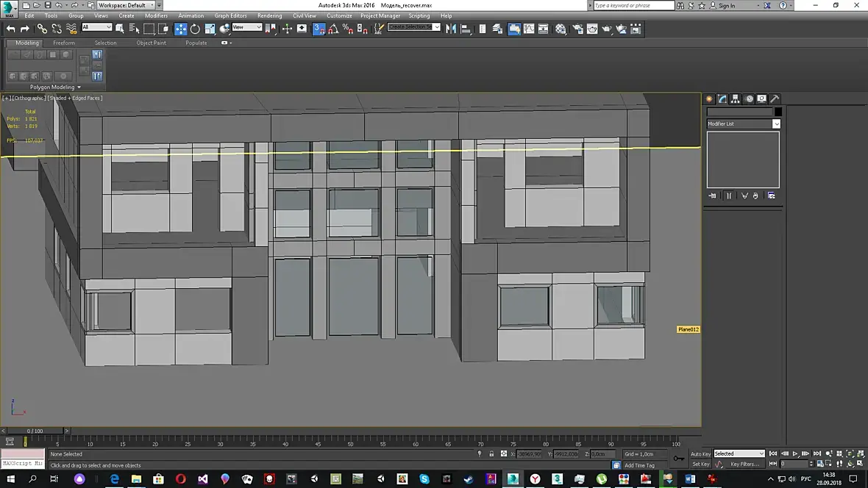The image size is (868, 488).
Task: Click the Mirror tool icon
Action: tap(451, 29)
